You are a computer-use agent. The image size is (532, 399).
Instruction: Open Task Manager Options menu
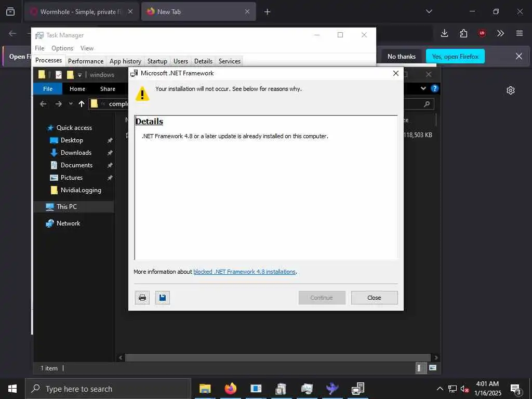pos(62,48)
